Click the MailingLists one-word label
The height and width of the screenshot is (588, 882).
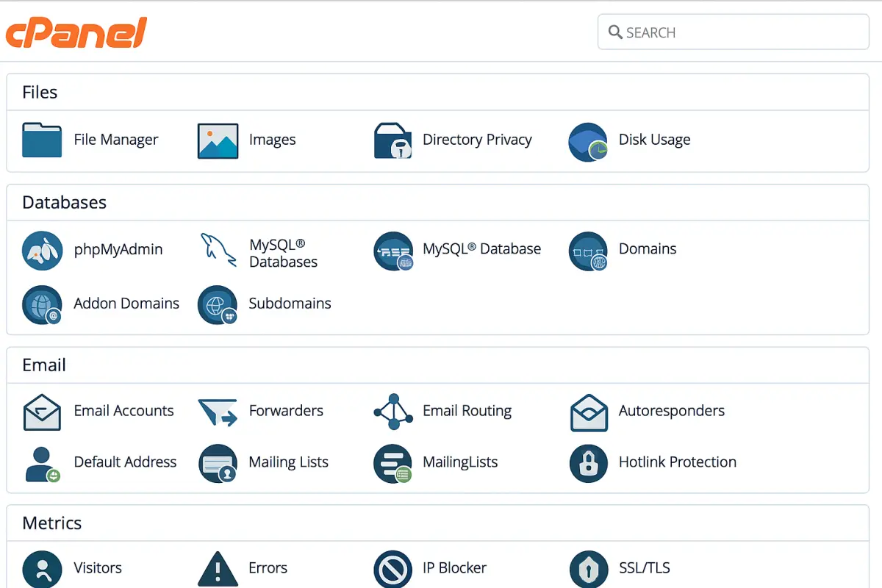pos(460,463)
